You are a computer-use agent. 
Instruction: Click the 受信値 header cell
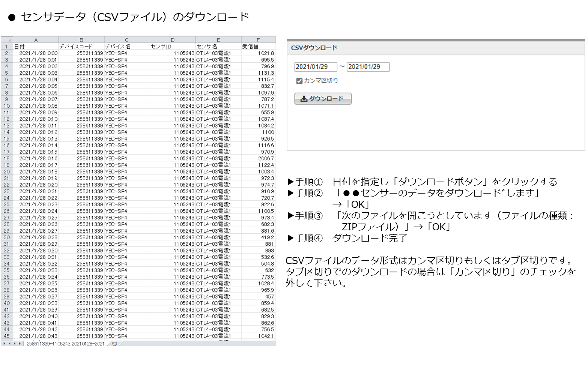click(258, 47)
